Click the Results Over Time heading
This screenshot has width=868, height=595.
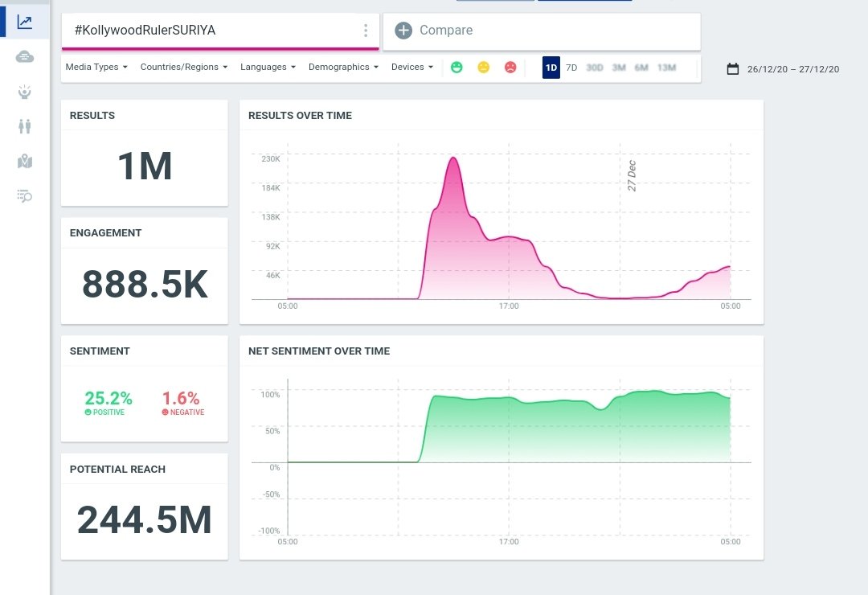click(x=300, y=115)
